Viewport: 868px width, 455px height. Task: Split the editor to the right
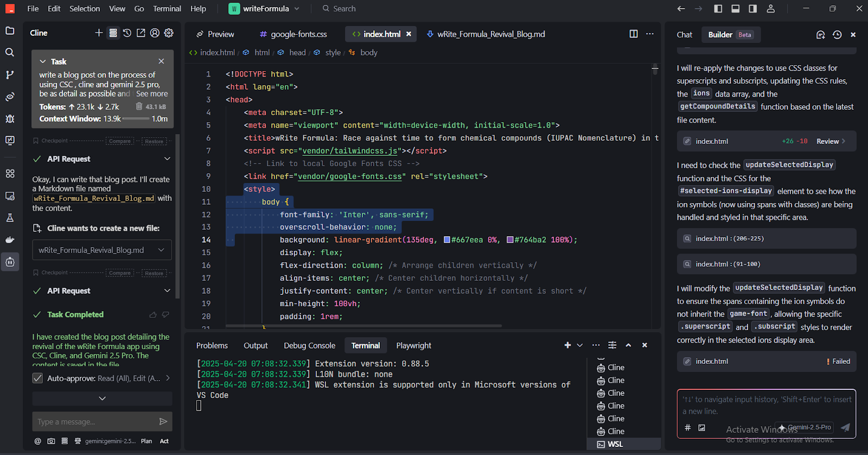(634, 34)
